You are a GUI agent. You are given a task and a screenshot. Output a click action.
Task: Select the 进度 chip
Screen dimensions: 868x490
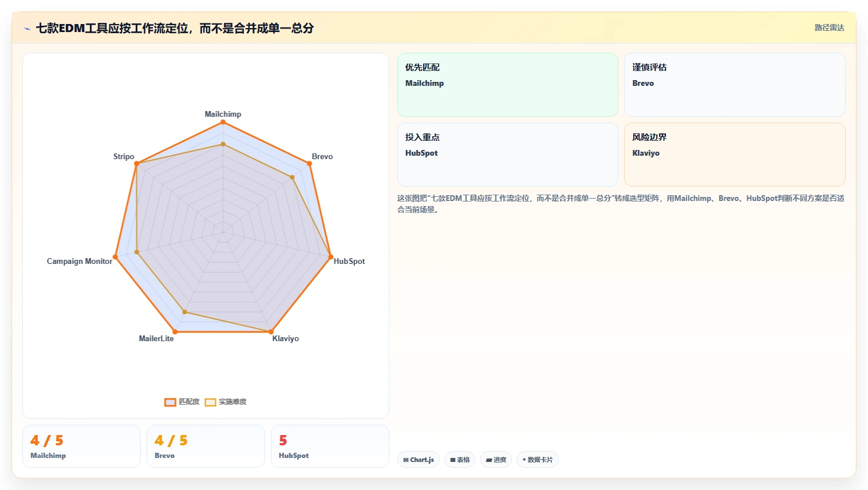click(496, 460)
